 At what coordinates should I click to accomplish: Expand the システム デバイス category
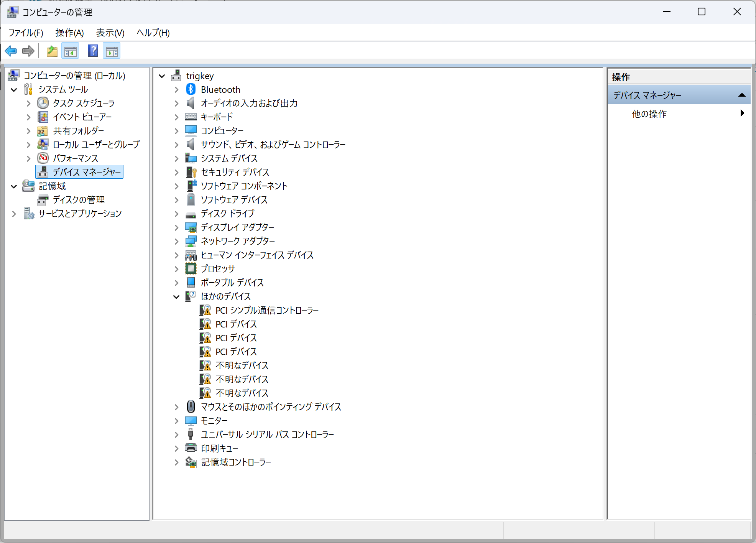(x=176, y=159)
